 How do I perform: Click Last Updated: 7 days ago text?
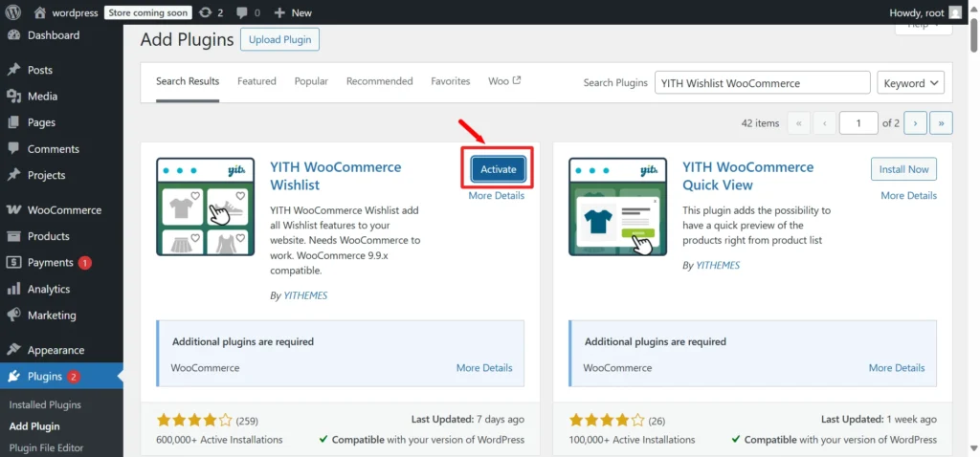(x=467, y=420)
